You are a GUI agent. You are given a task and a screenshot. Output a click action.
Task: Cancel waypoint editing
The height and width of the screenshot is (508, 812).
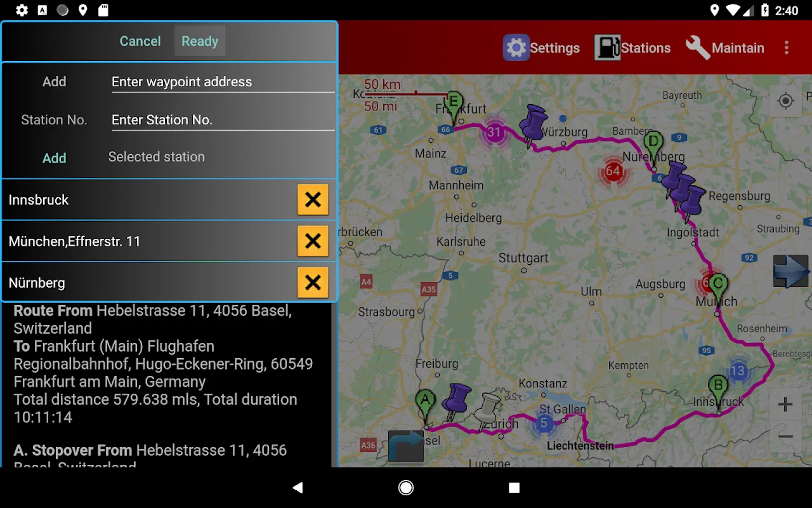pyautogui.click(x=140, y=41)
